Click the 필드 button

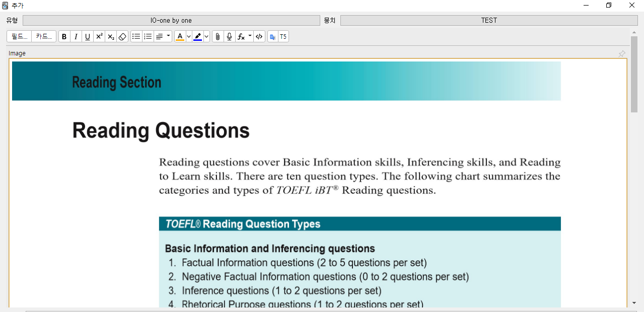[18, 36]
